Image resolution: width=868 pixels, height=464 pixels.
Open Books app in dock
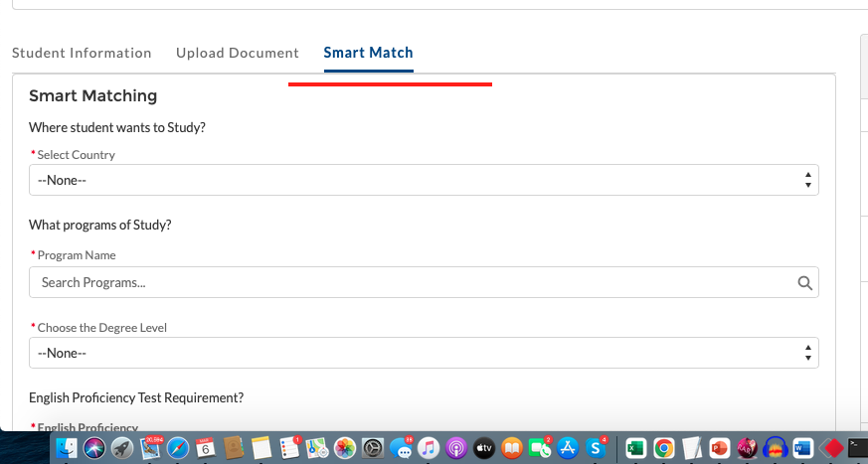click(512, 448)
